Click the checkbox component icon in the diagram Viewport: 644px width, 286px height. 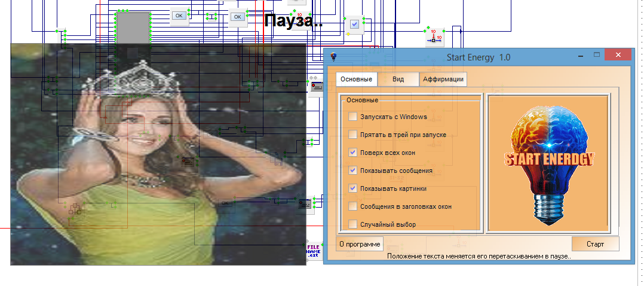tap(355, 25)
